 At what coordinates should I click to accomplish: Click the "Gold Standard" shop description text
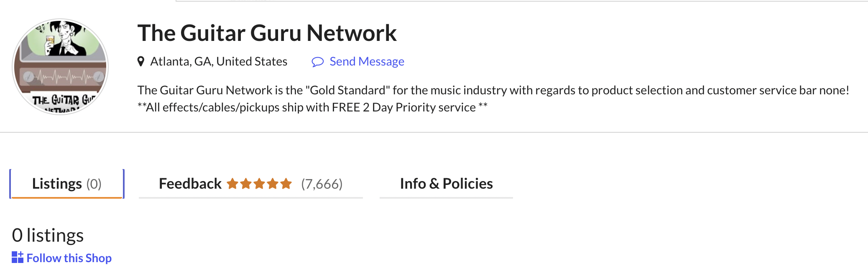[x=493, y=90]
